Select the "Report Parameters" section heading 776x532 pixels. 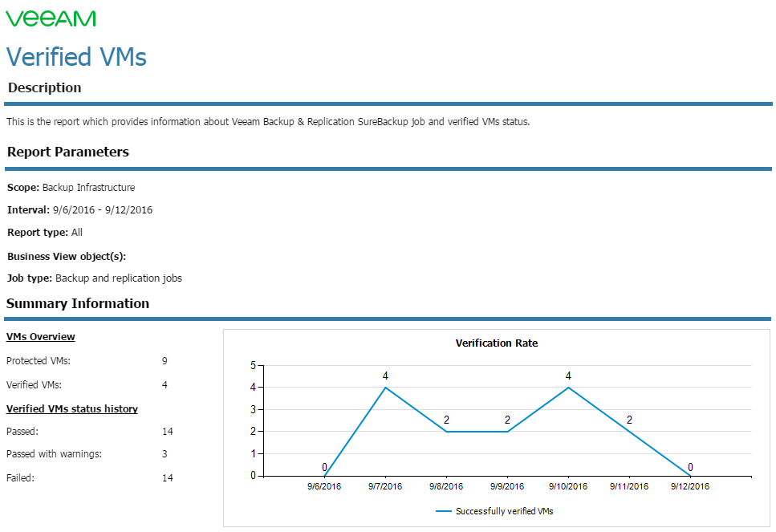click(x=67, y=152)
